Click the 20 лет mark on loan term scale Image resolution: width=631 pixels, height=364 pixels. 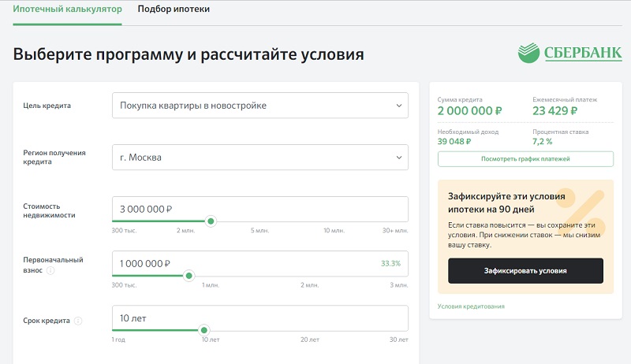point(310,340)
